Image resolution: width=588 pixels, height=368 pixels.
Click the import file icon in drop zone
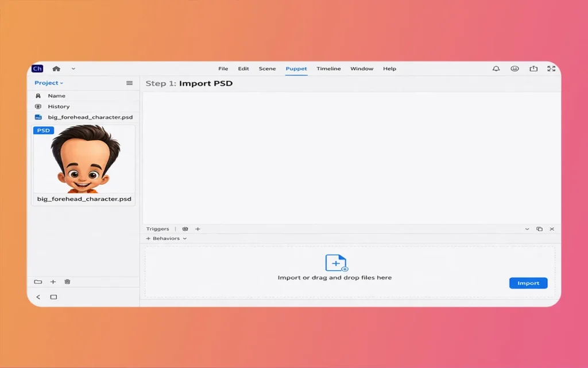tap(336, 263)
